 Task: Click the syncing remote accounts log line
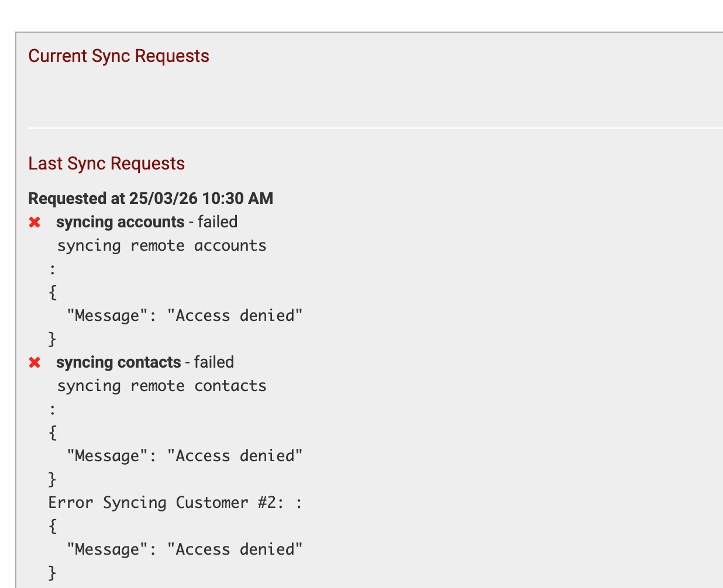161,245
